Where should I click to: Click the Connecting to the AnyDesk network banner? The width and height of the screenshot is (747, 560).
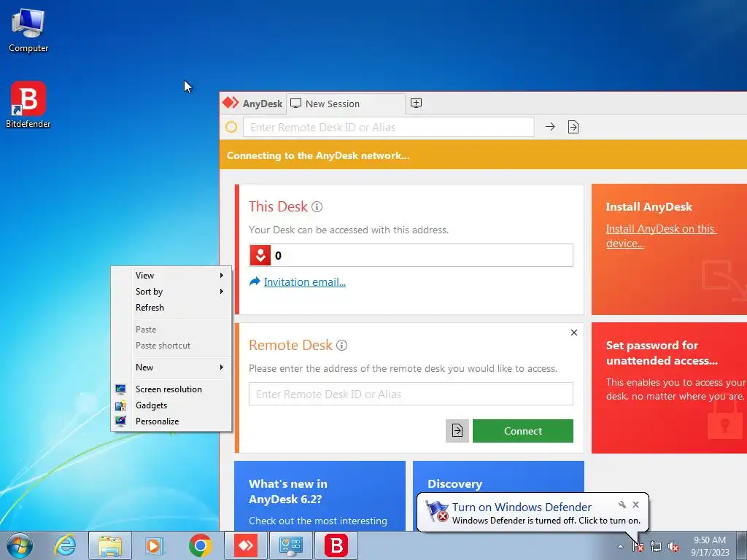483,155
